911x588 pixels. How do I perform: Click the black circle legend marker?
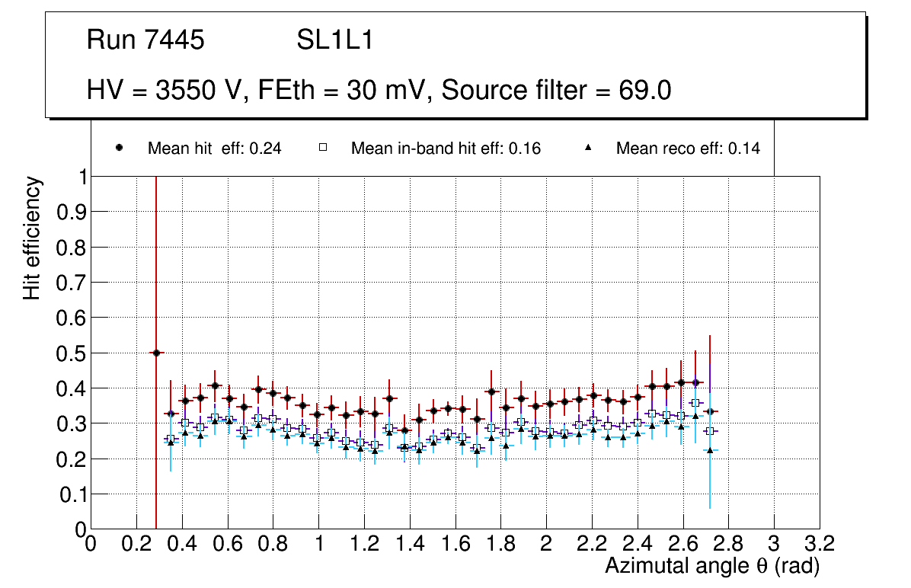click(120, 149)
